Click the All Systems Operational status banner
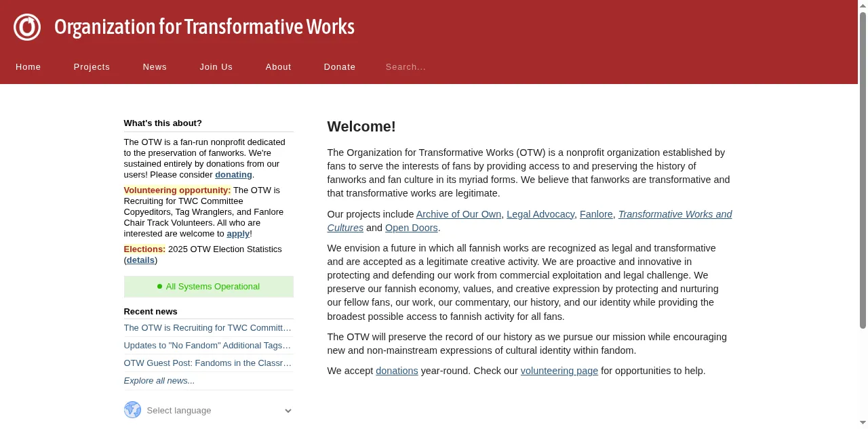Viewport: 868px width, 429px height. pyautogui.click(x=209, y=287)
